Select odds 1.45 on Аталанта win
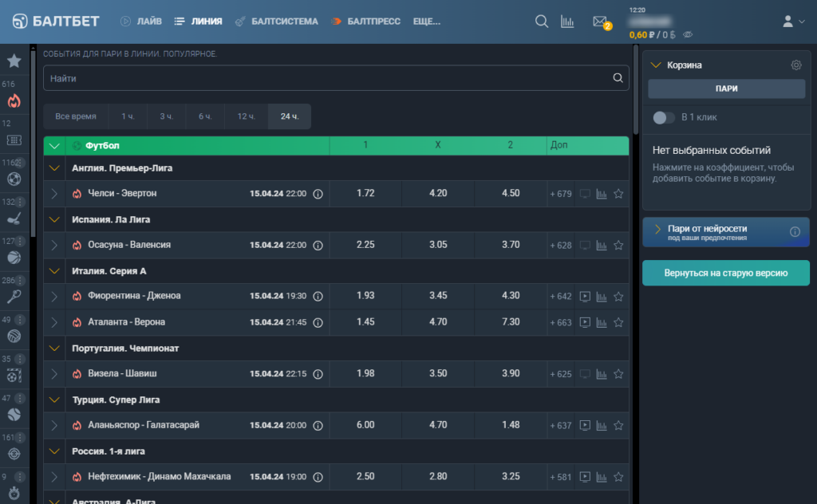The height and width of the screenshot is (504, 817). (365, 321)
